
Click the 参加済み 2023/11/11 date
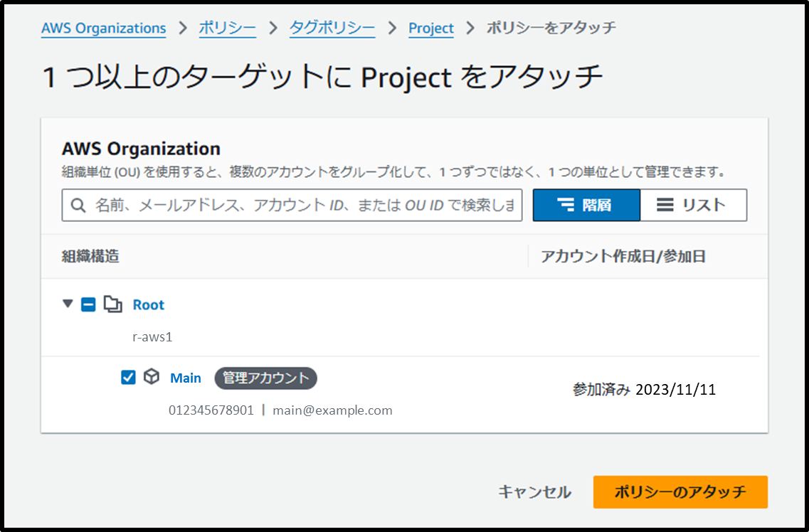(x=645, y=390)
